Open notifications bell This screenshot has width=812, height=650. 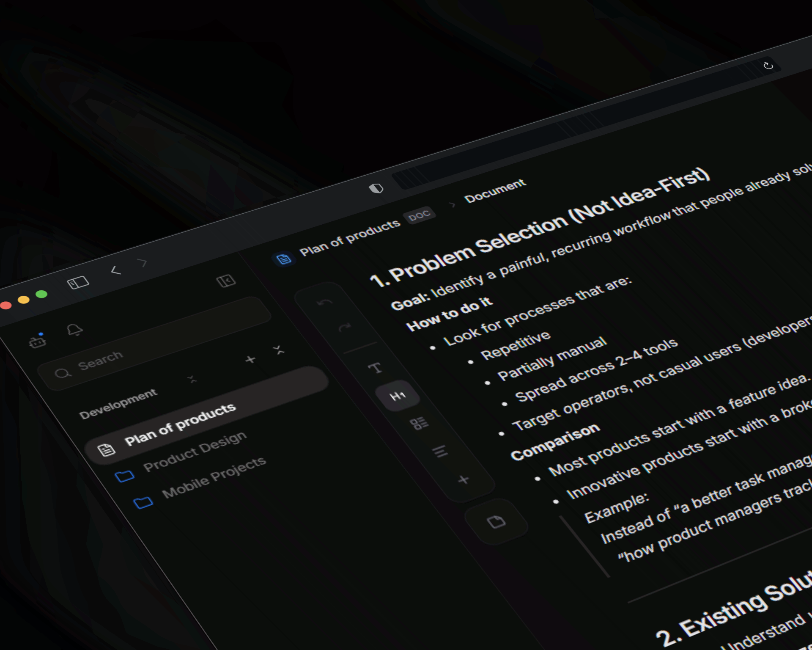coord(75,330)
